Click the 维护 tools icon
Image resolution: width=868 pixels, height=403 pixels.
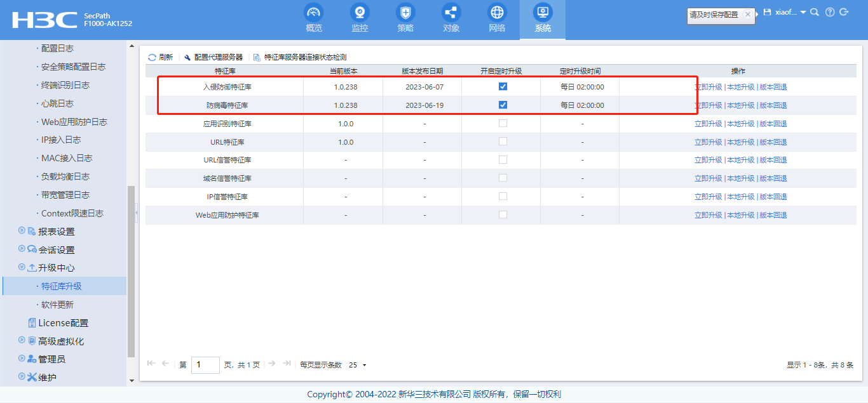32,377
